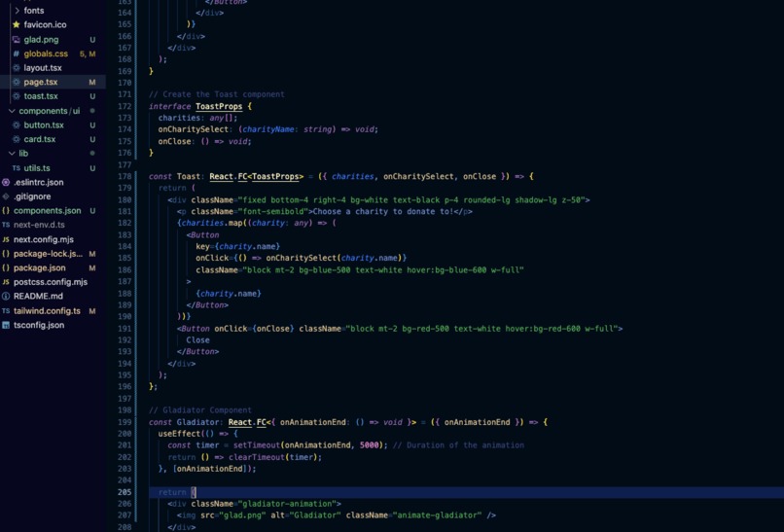Open next-env.d.ts file
Image resolution: width=784 pixels, height=532 pixels.
tap(39, 225)
